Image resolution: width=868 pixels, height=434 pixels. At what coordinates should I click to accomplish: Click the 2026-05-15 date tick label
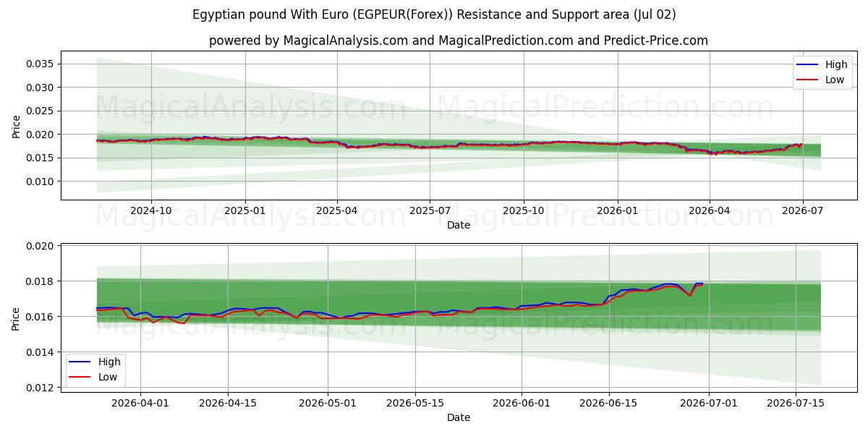416,403
